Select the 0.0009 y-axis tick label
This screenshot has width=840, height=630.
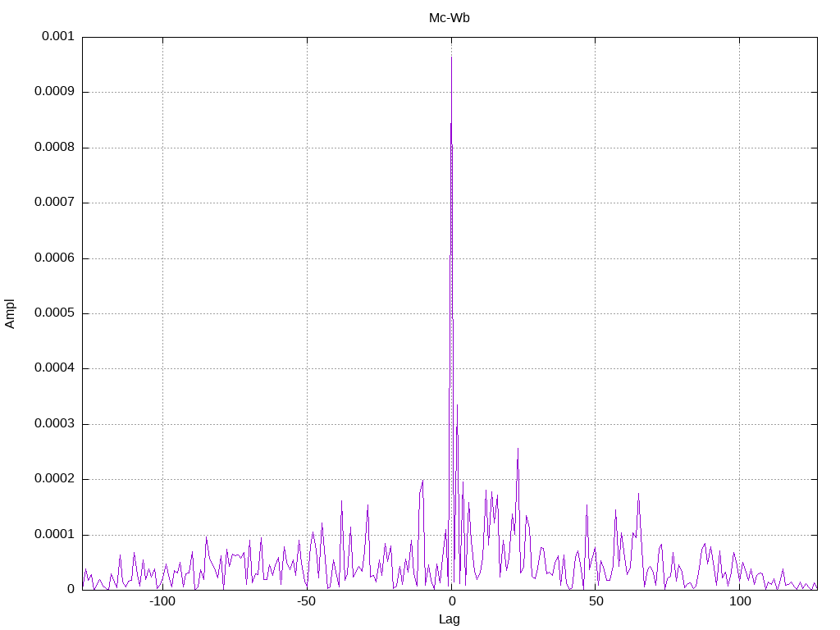point(54,91)
